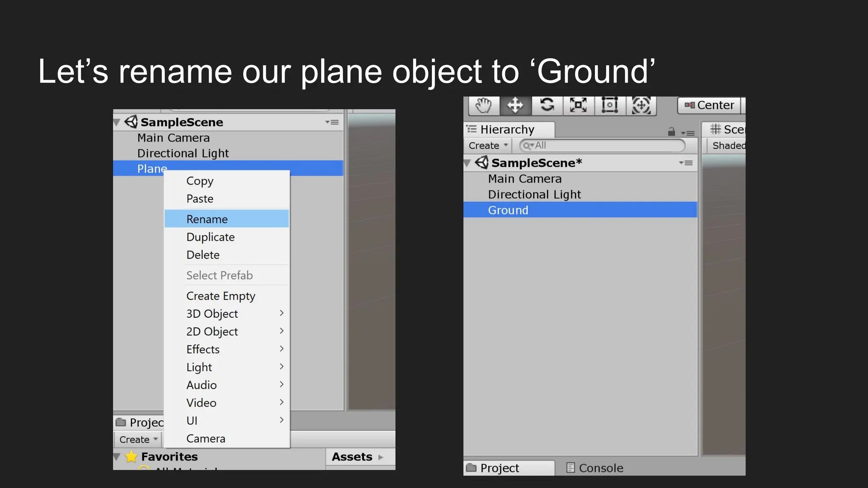This screenshot has width=868, height=488.
Task: Click the Assets breadcrumb
Action: (352, 457)
